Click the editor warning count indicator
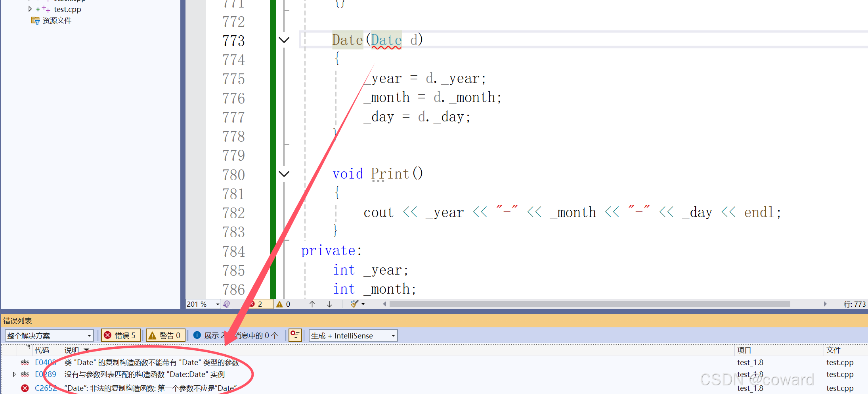Image resolution: width=868 pixels, height=394 pixels. pos(283,304)
